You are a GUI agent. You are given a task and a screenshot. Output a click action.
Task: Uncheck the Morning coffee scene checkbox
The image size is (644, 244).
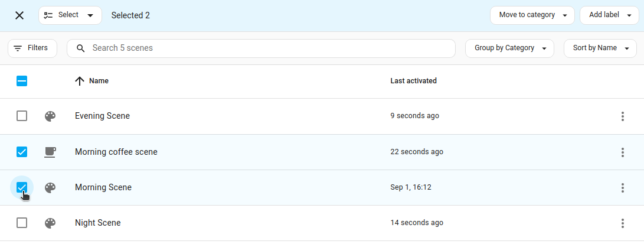coord(22,152)
